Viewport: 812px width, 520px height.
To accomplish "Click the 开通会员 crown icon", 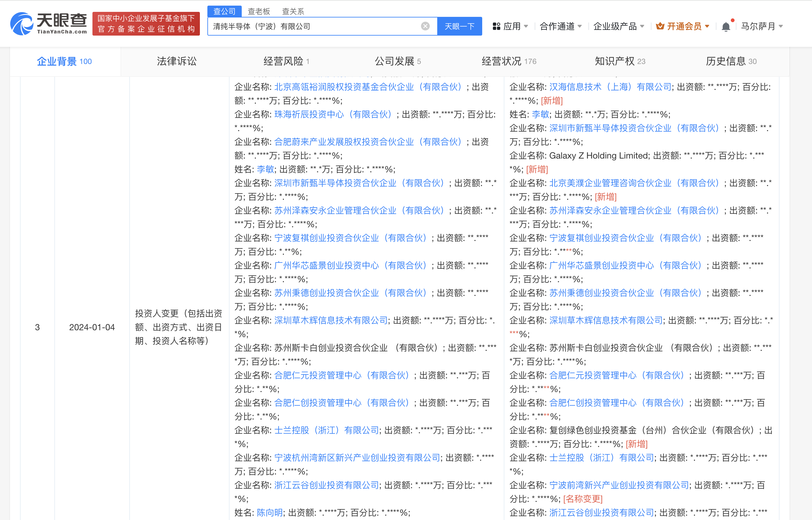I will click(x=660, y=26).
